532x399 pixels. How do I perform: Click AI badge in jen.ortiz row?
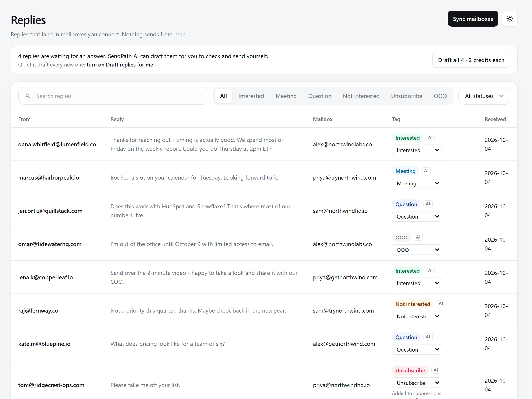click(x=428, y=204)
